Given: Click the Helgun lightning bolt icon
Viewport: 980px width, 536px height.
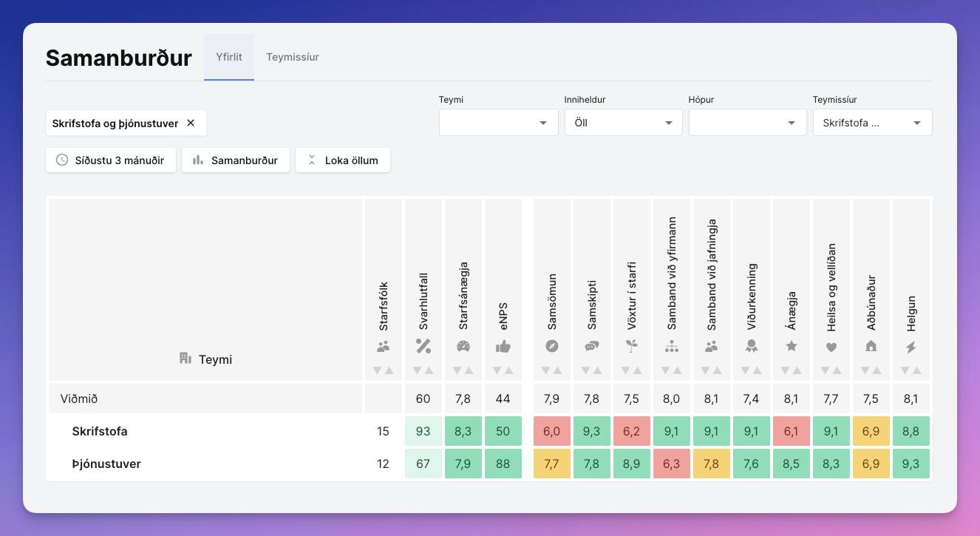Looking at the screenshot, I should pyautogui.click(x=911, y=345).
